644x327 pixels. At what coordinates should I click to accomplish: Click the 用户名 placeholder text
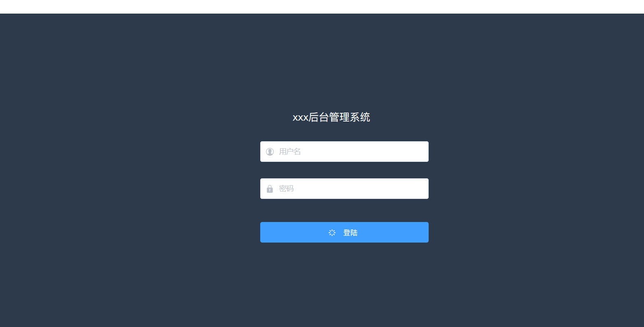290,152
